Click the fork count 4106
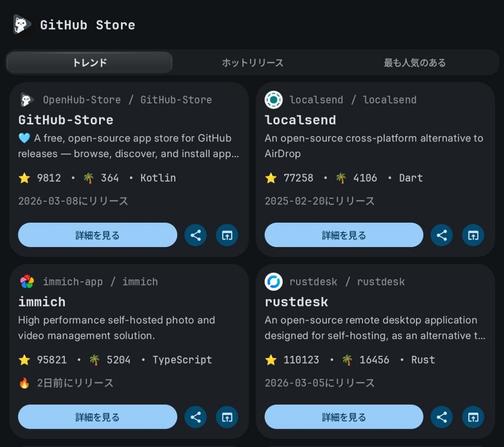The width and height of the screenshot is (504, 447). coord(365,178)
